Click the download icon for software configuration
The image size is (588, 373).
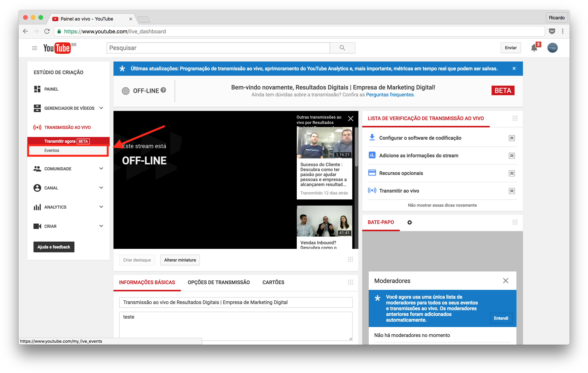pos(372,137)
